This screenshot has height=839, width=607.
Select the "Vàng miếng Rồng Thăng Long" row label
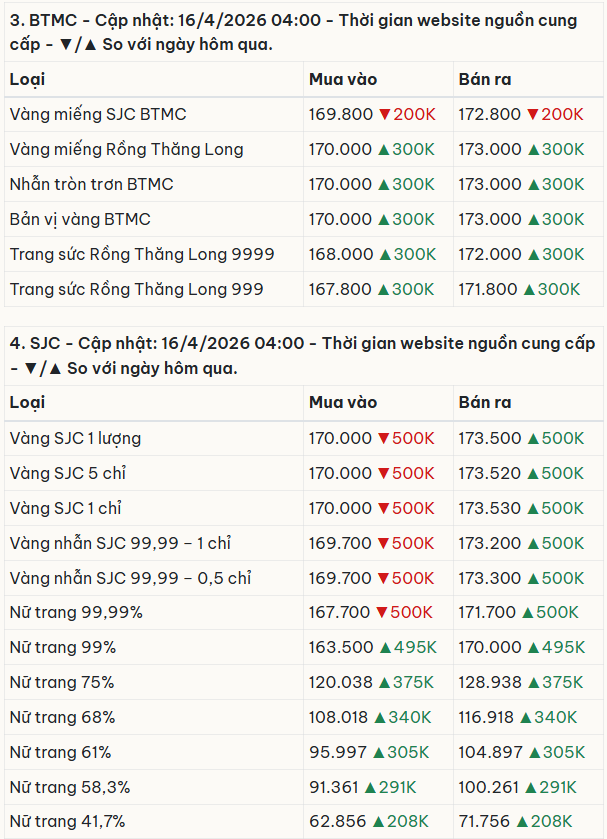127,149
